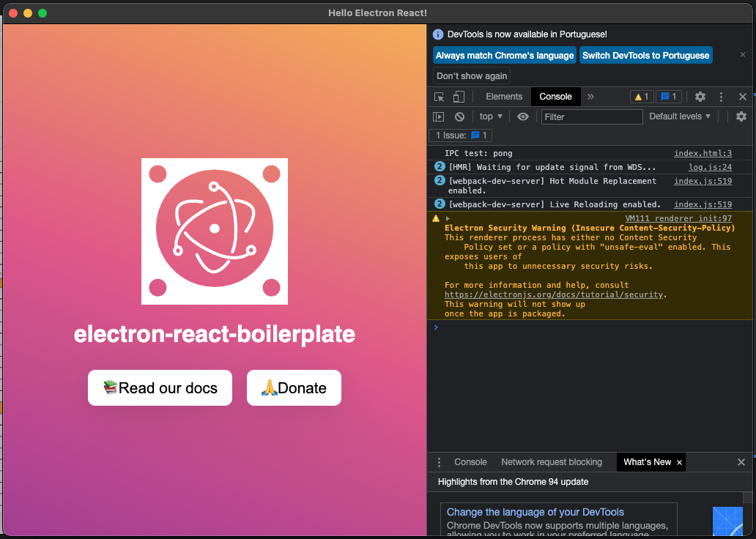
Task: Click the info icon in language banner
Action: click(438, 34)
